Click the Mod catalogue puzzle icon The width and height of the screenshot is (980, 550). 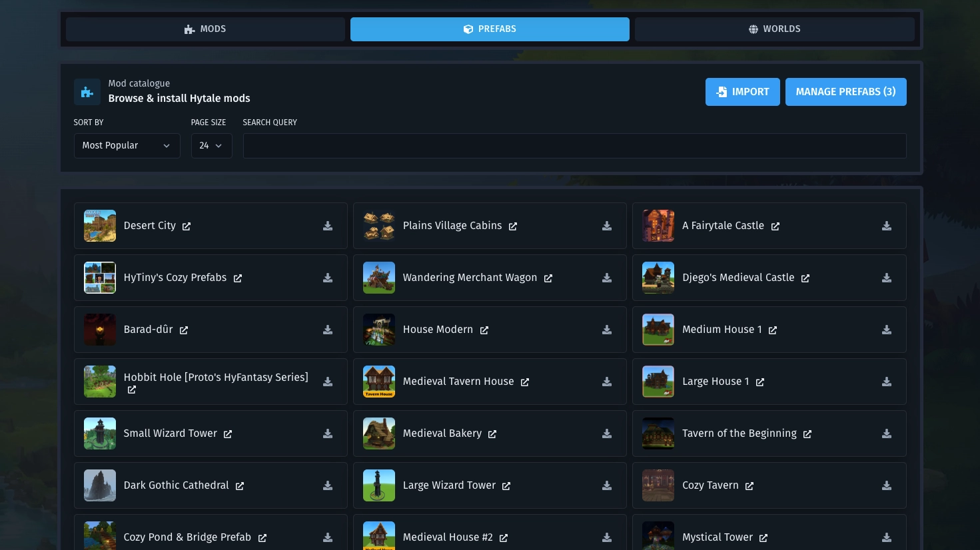(87, 92)
